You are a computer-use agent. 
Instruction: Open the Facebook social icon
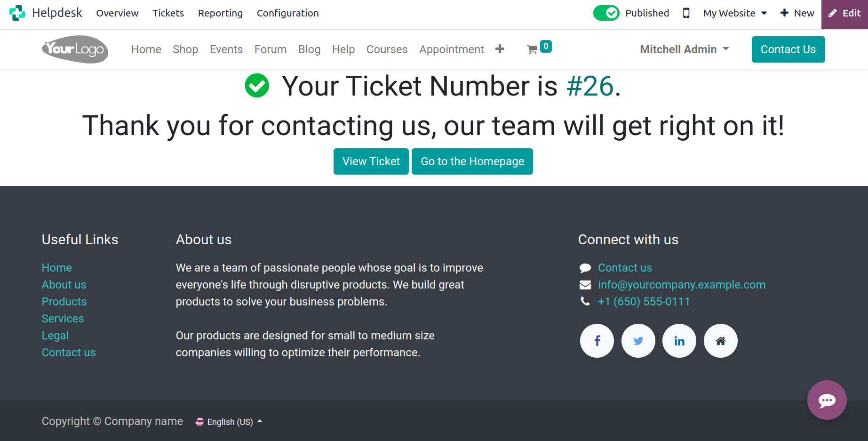597,341
